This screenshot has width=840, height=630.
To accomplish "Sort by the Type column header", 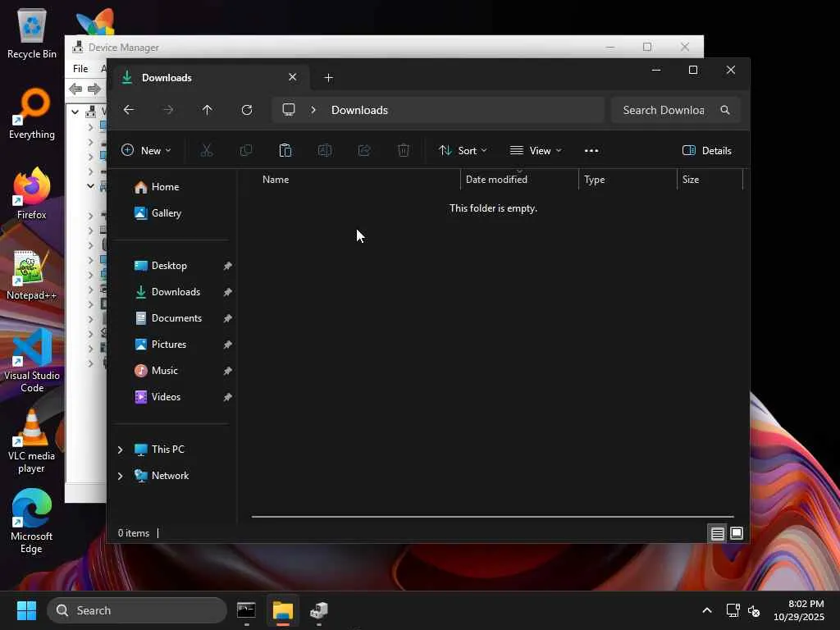I will tap(628, 180).
